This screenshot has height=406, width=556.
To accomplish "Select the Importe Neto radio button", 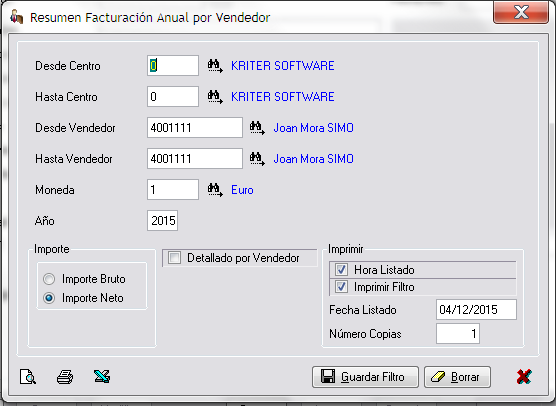I will point(49,298).
